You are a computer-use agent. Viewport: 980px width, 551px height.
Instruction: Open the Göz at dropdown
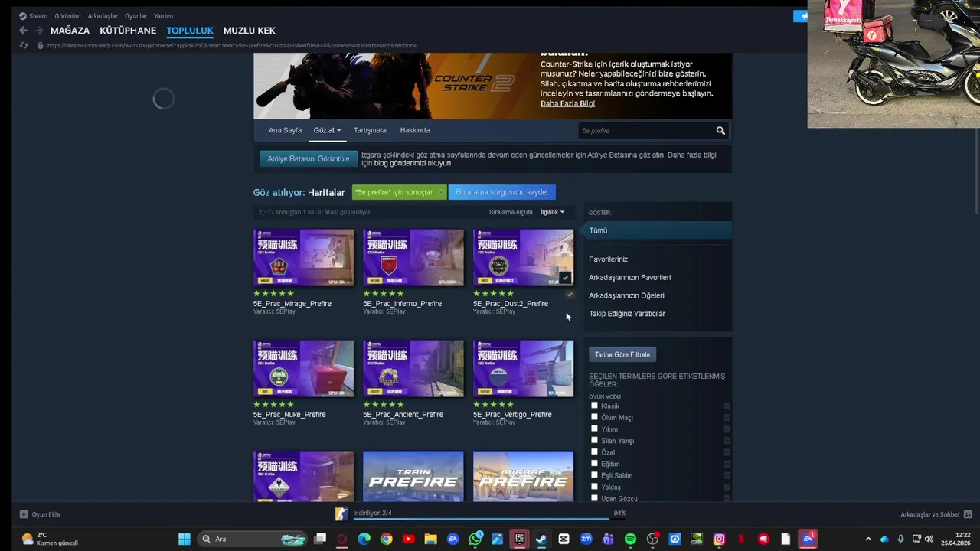click(327, 130)
